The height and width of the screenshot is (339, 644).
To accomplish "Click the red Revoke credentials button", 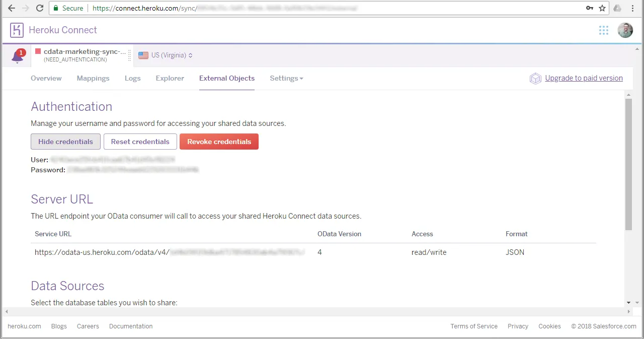I will 219,142.
